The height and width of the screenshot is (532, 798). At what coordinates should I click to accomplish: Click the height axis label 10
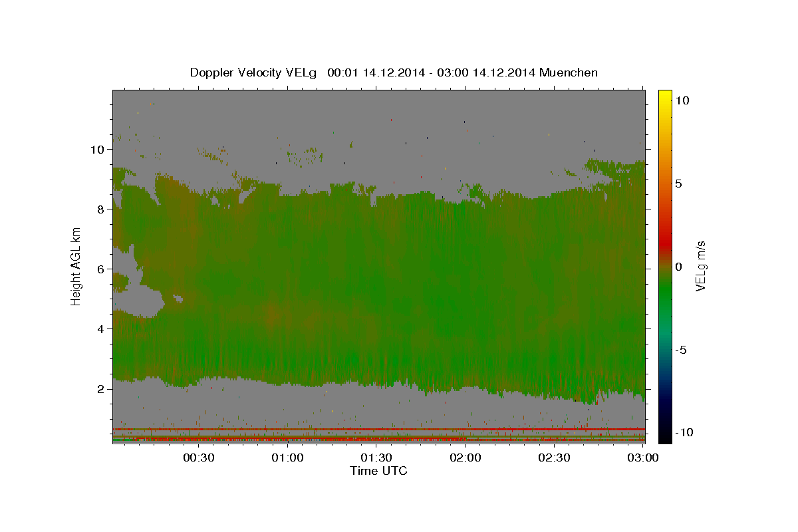tap(98, 150)
